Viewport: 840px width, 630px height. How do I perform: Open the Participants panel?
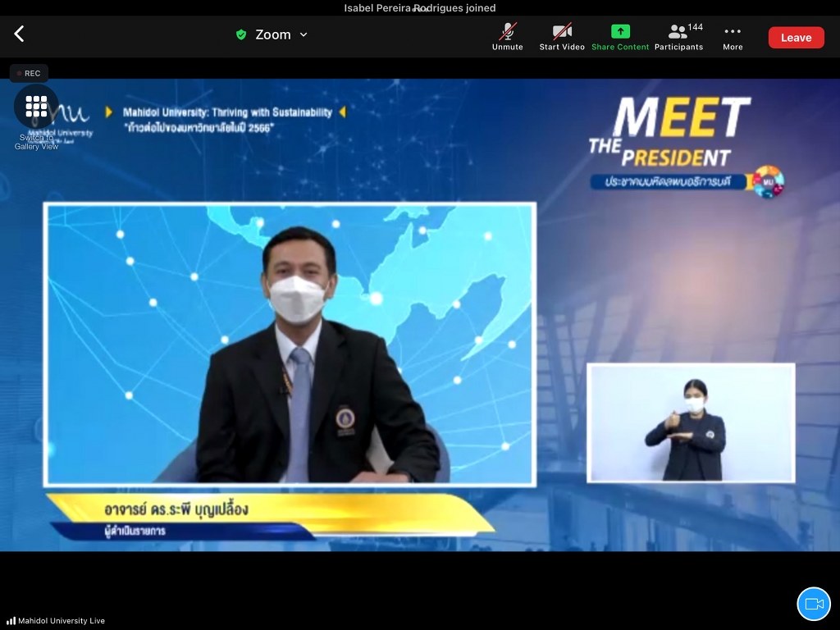pos(678,37)
